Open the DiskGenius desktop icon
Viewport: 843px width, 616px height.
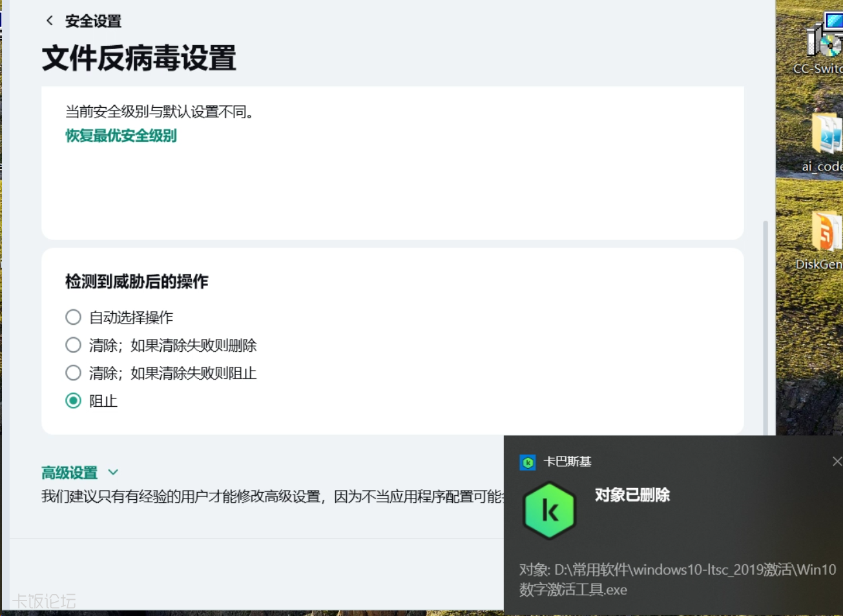820,240
